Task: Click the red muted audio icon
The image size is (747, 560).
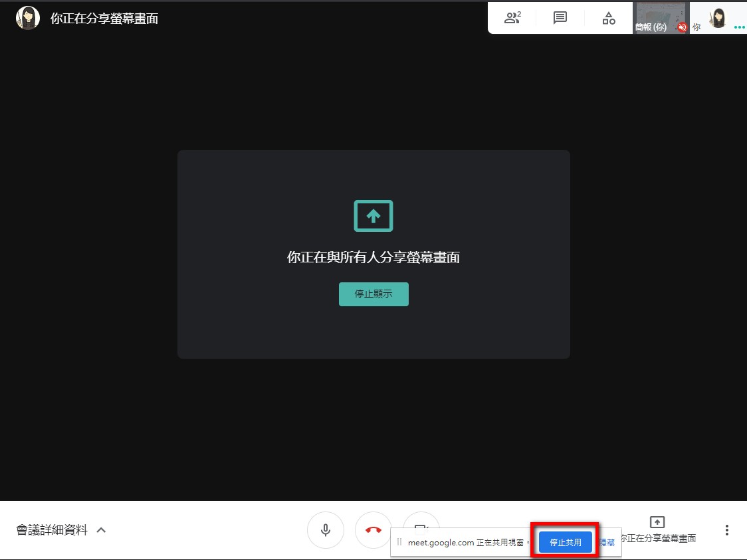Action: pos(682,27)
